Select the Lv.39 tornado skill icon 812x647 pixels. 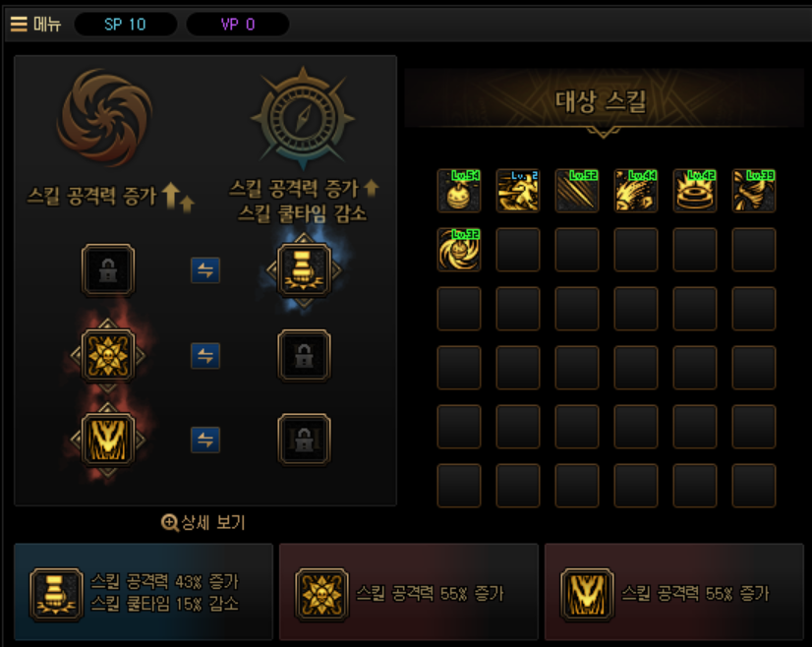754,191
